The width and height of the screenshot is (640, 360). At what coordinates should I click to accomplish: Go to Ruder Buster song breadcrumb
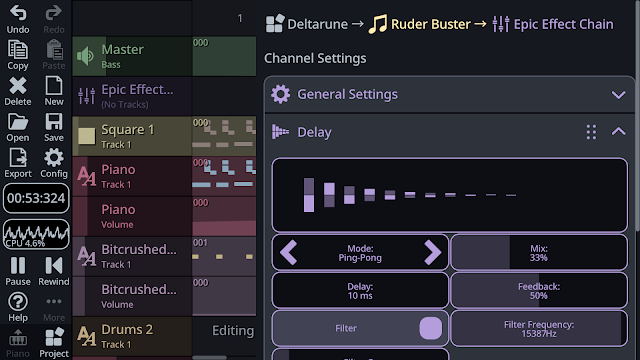420,24
